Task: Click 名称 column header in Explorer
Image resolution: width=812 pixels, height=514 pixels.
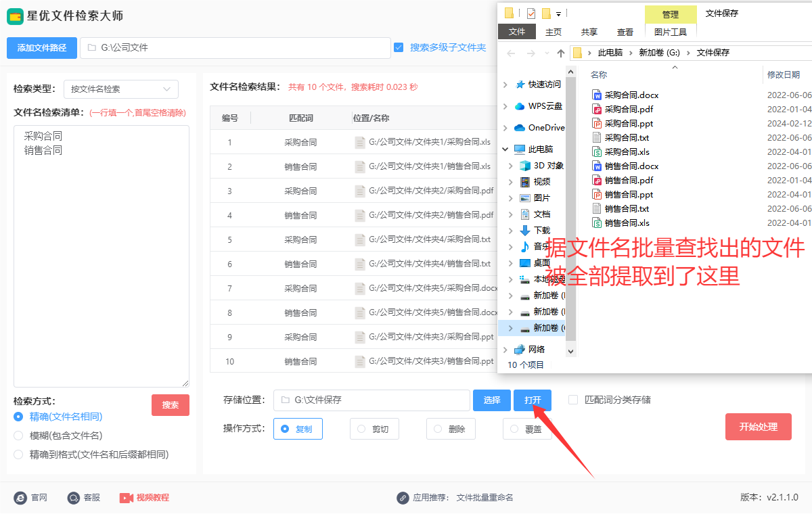Action: click(599, 74)
